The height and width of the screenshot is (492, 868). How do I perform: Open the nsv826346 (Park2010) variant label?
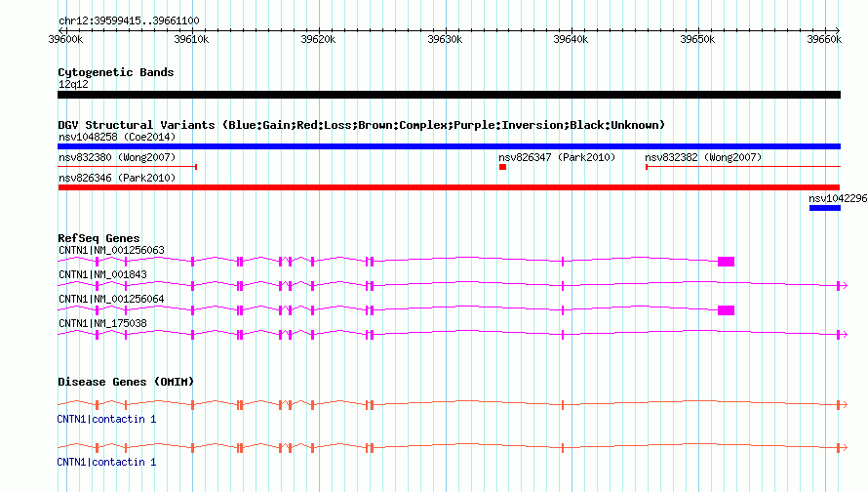[117, 178]
